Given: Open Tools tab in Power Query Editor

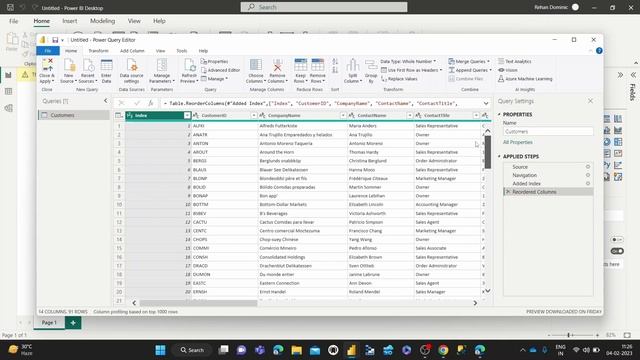Looking at the screenshot, I should 182,51.
